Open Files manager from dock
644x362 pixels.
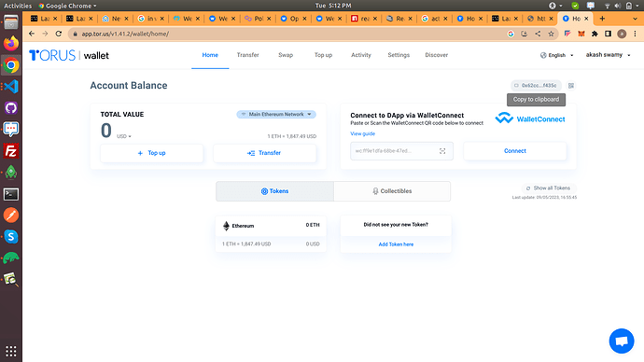point(11,22)
